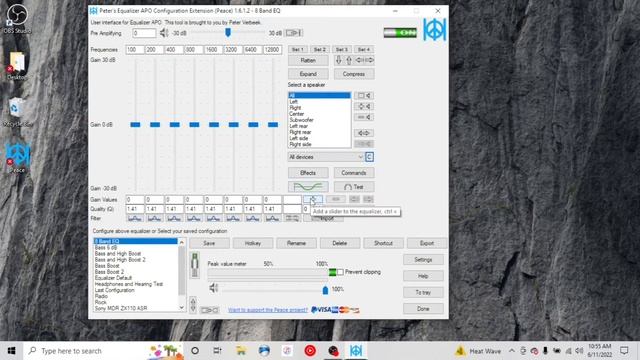
Task: Click the compact-view icon beside the support link
Action: coord(210,310)
